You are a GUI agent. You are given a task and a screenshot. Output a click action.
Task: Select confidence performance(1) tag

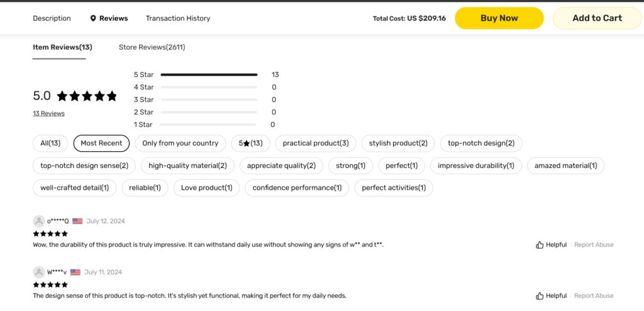pyautogui.click(x=297, y=188)
